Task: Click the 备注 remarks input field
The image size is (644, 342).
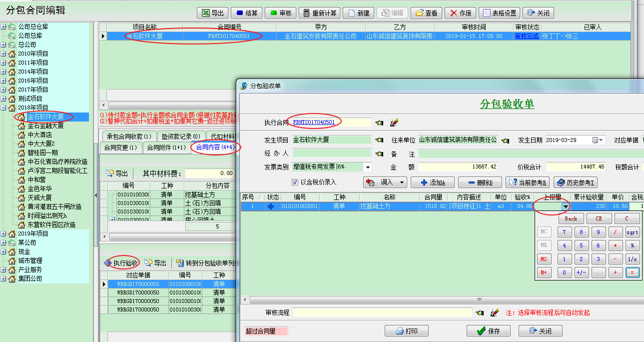Action: tap(531, 153)
